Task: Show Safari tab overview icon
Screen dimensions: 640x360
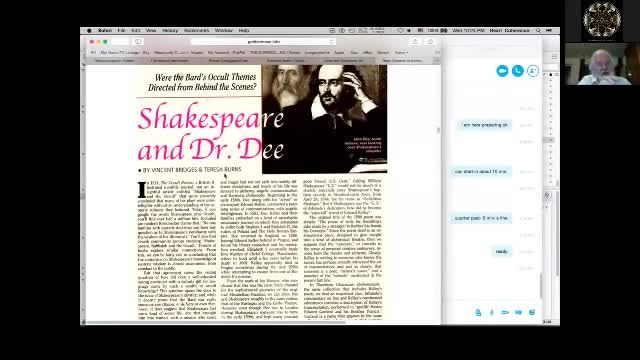Action: (430, 42)
